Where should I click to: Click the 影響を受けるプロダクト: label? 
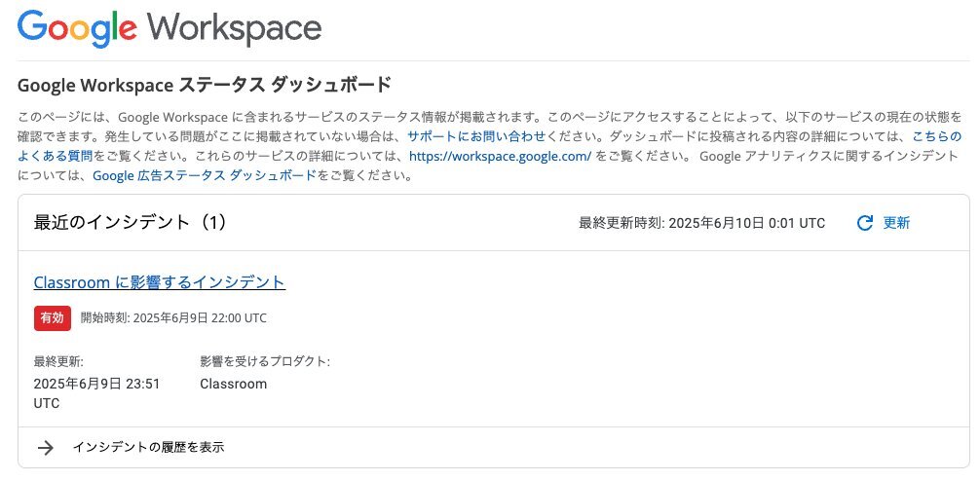[265, 361]
